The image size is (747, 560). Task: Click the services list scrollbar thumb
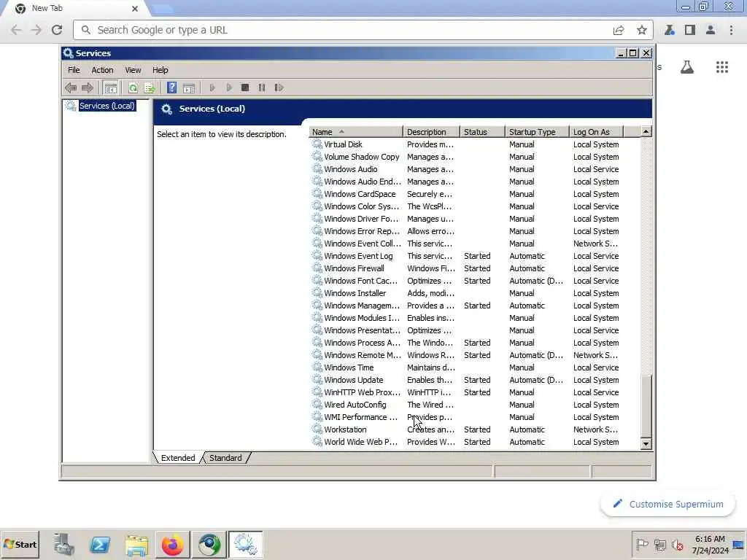coord(646,406)
